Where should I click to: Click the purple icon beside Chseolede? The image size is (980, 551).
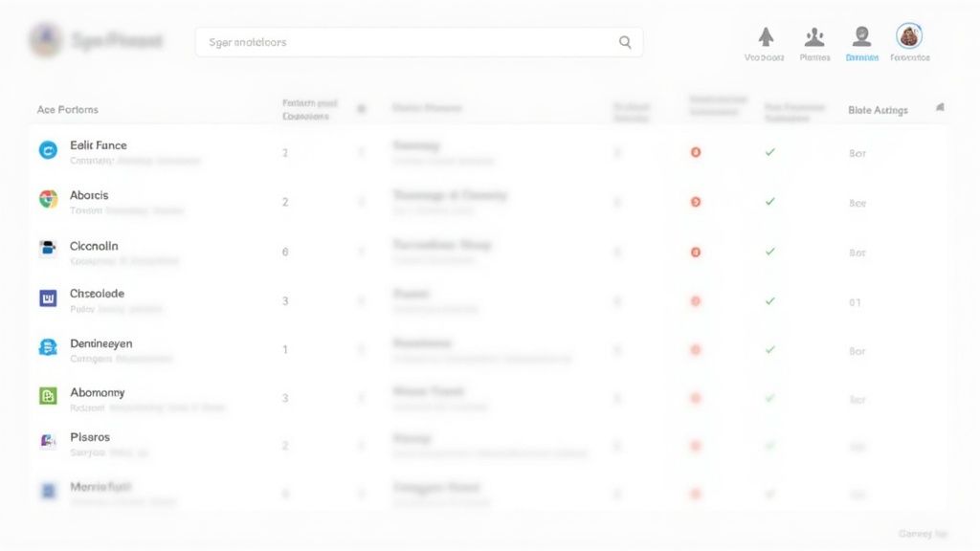48,298
